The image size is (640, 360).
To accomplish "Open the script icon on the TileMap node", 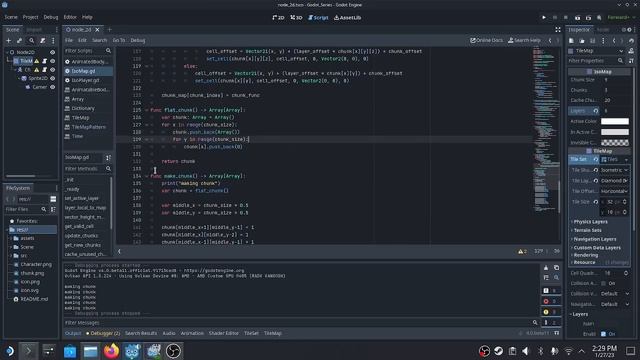I will [44, 61].
